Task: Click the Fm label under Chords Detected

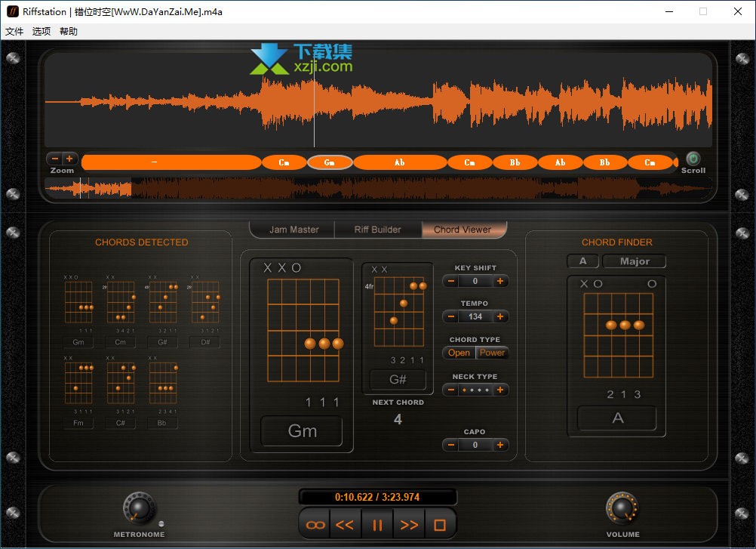Action: 78,423
